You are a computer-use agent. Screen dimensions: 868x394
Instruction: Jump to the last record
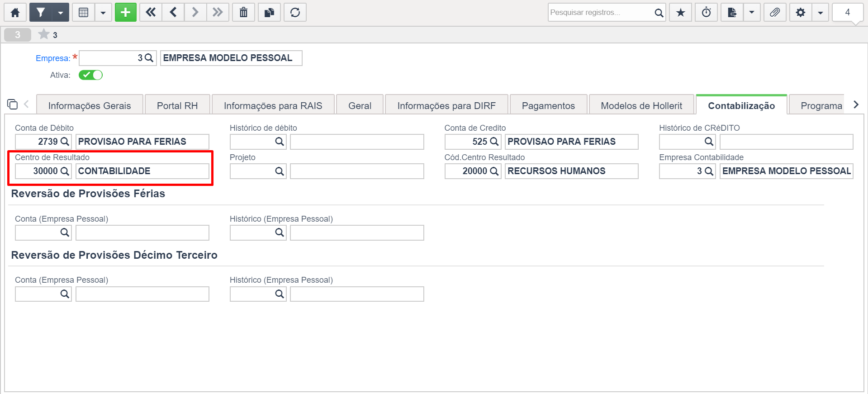pos(218,12)
